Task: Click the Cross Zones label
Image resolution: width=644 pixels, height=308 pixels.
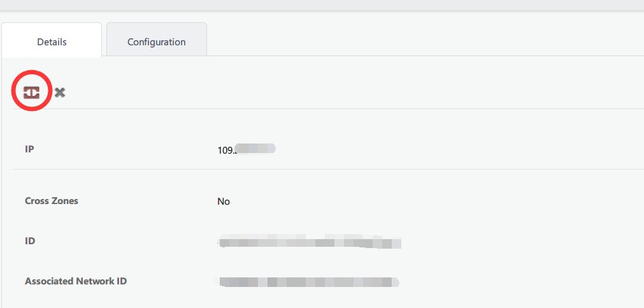Action: (x=52, y=201)
